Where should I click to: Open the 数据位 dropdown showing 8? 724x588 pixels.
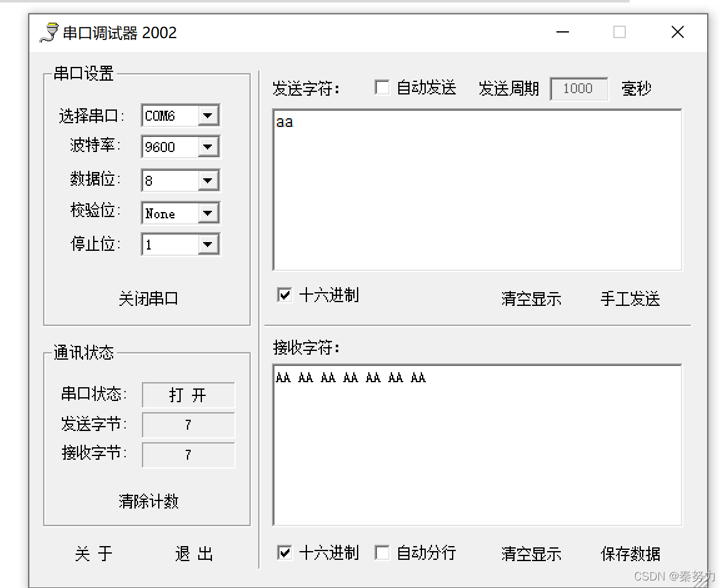click(208, 180)
